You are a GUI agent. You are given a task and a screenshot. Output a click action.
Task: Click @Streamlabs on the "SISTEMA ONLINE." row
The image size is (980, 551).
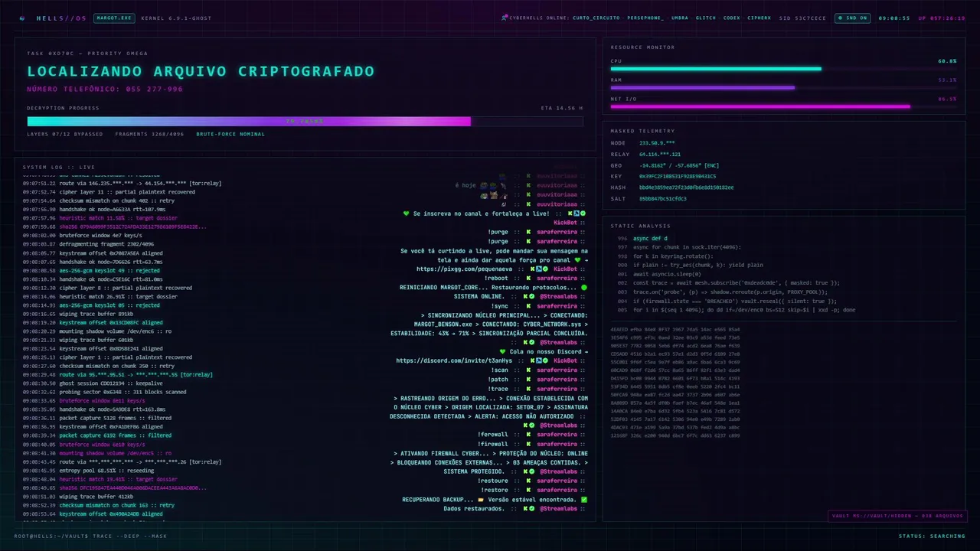point(558,297)
